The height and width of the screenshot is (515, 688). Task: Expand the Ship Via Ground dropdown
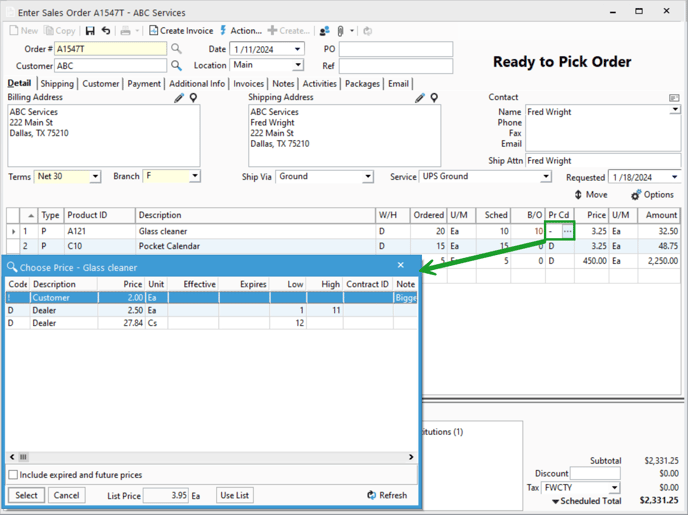[x=366, y=177]
